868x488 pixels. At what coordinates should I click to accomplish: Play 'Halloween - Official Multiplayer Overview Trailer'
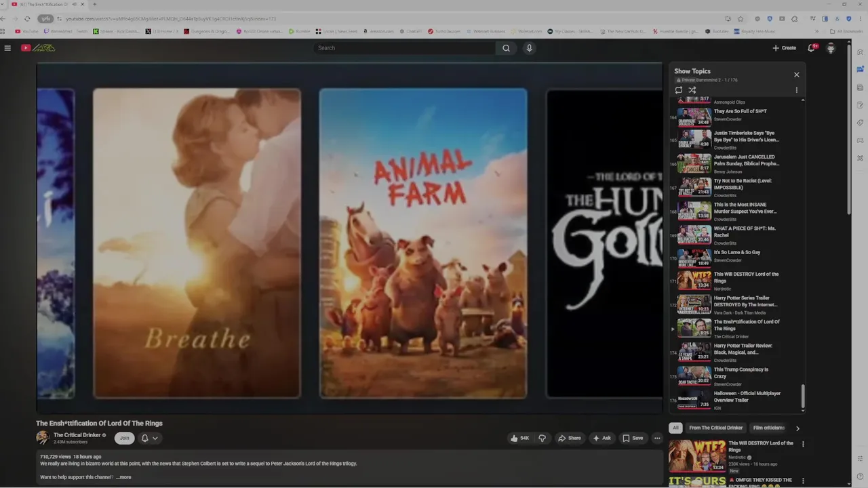736,399
